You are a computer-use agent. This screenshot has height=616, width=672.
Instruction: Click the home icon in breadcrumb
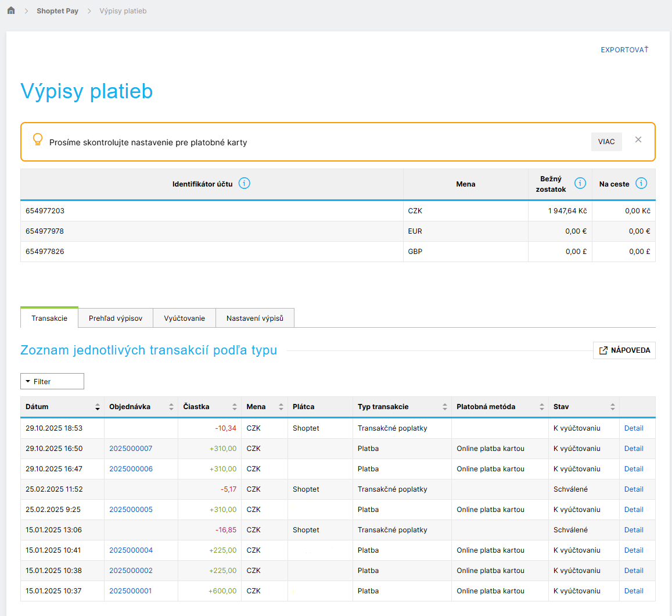pyautogui.click(x=11, y=10)
